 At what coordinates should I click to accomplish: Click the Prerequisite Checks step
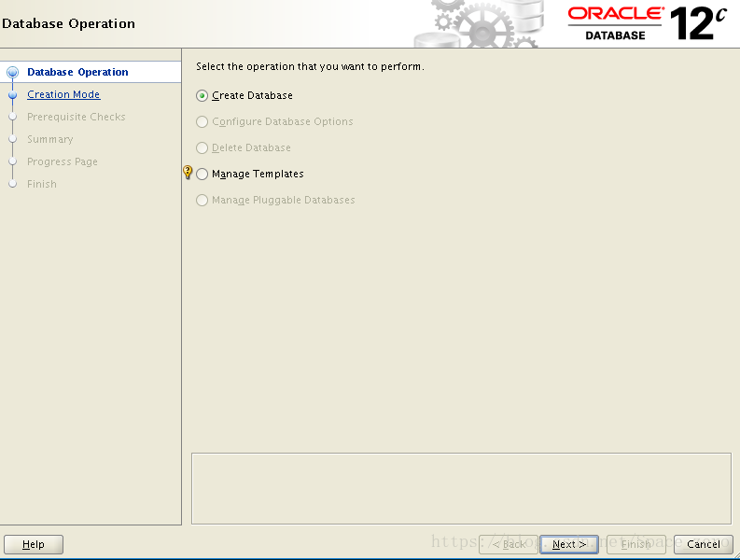click(x=76, y=117)
